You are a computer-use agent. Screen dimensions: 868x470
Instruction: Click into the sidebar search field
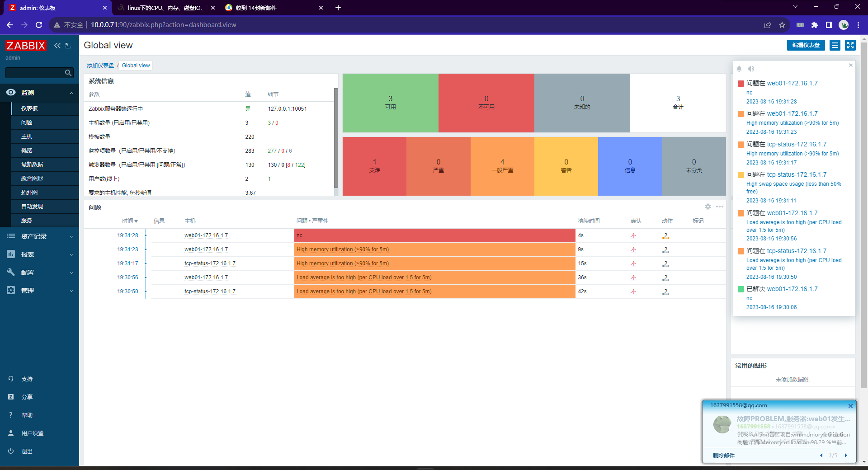click(34, 73)
